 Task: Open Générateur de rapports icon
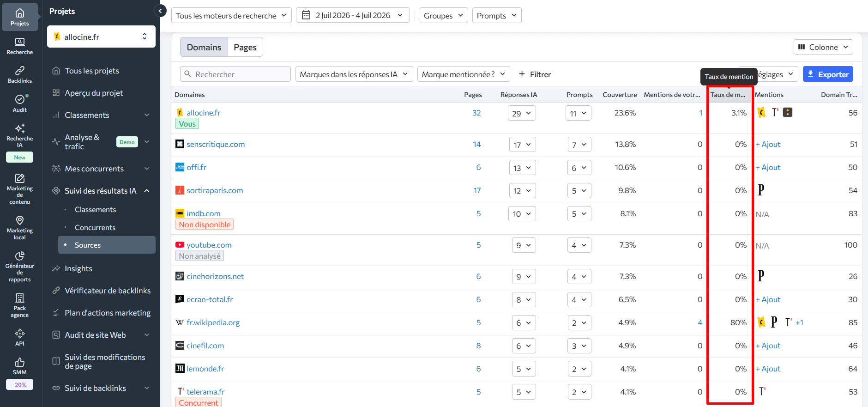[20, 256]
